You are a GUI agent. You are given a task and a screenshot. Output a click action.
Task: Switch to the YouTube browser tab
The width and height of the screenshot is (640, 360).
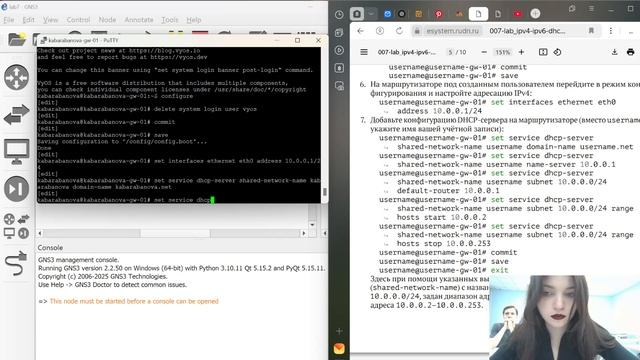pyautogui.click(x=518, y=14)
